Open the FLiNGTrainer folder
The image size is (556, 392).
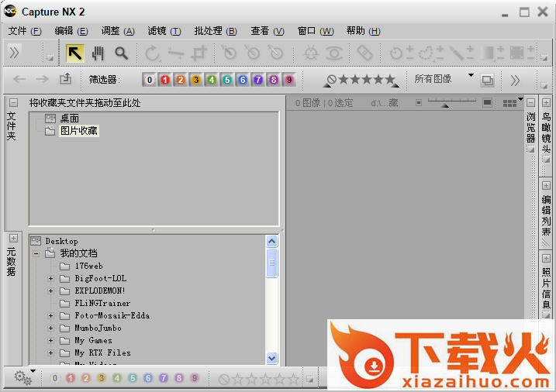102,303
